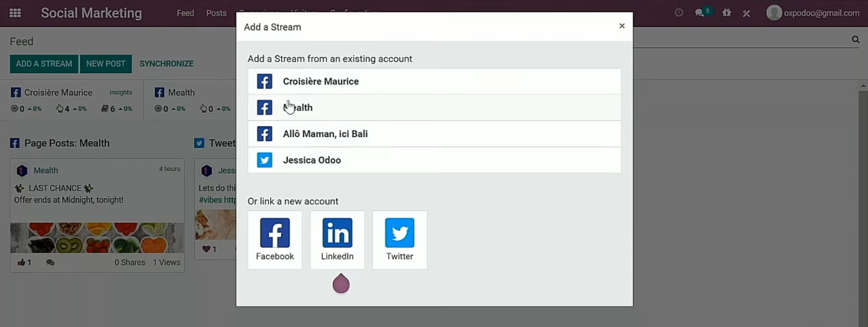Choose Jessica Odoo Twitter account
Image resolution: width=868 pixels, height=327 pixels.
tap(434, 160)
